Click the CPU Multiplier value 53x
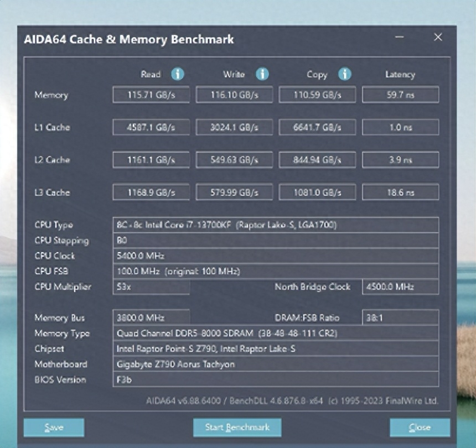This screenshot has height=448, width=476. [x=151, y=287]
